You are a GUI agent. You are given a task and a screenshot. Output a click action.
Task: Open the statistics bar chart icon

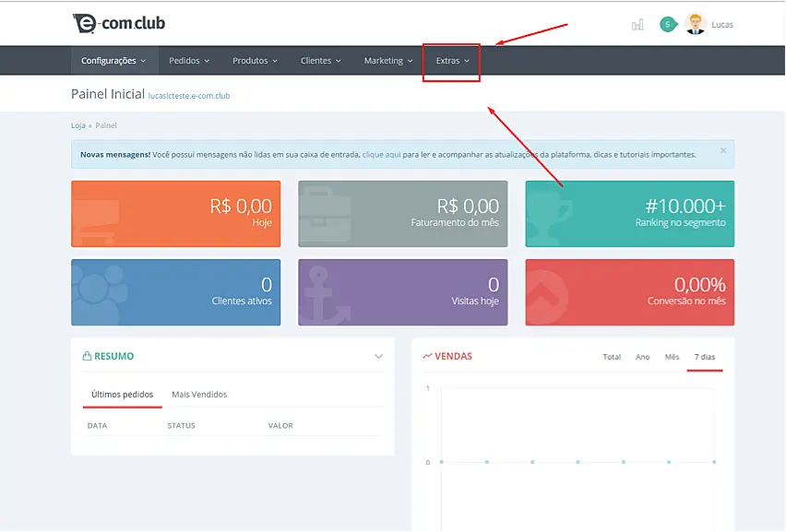637,25
